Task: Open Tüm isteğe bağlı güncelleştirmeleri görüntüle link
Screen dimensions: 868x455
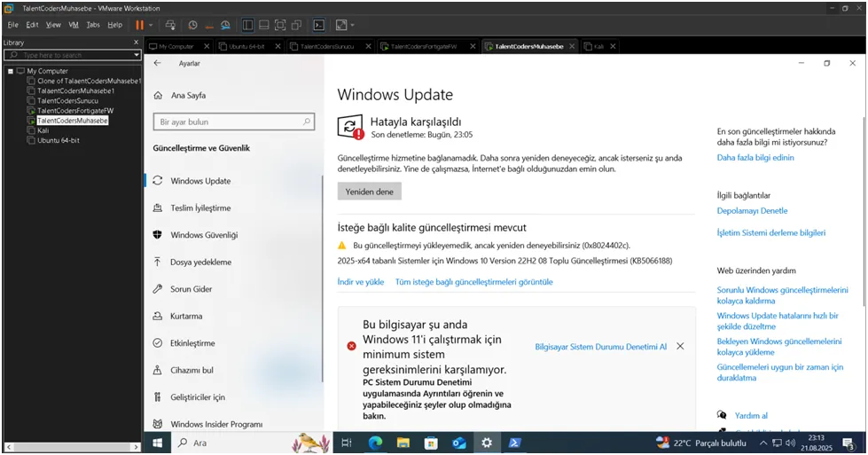Action: click(x=473, y=282)
